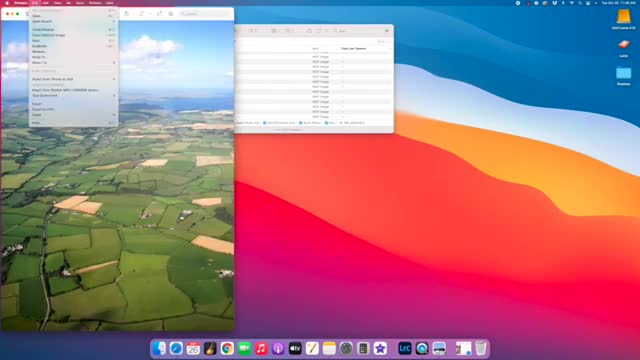Launch Apple TV from the Dock
The width and height of the screenshot is (640, 360).
coord(295,348)
